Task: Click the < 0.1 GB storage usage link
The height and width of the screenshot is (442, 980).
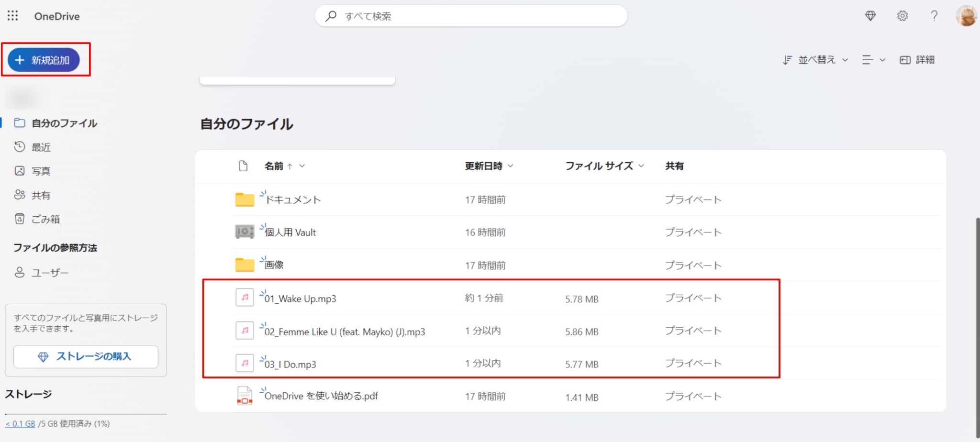Action: tap(20, 424)
